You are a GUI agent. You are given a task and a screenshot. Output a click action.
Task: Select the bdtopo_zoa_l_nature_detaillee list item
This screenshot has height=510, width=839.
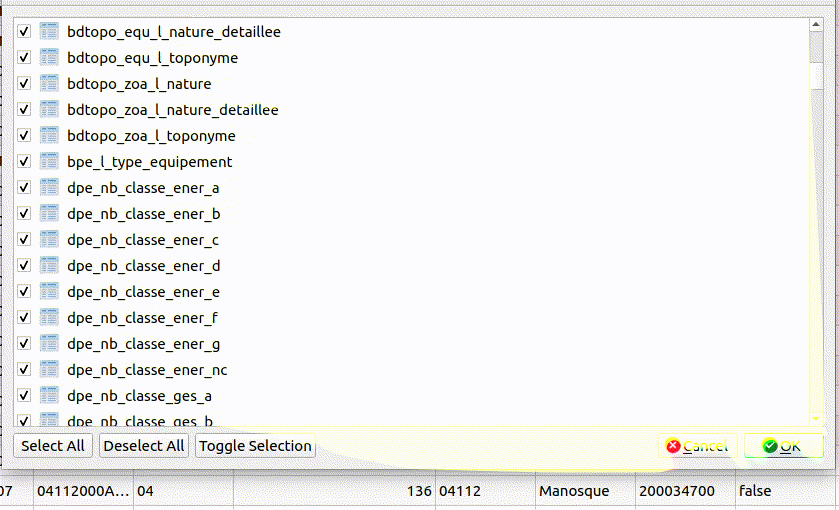pos(172,110)
